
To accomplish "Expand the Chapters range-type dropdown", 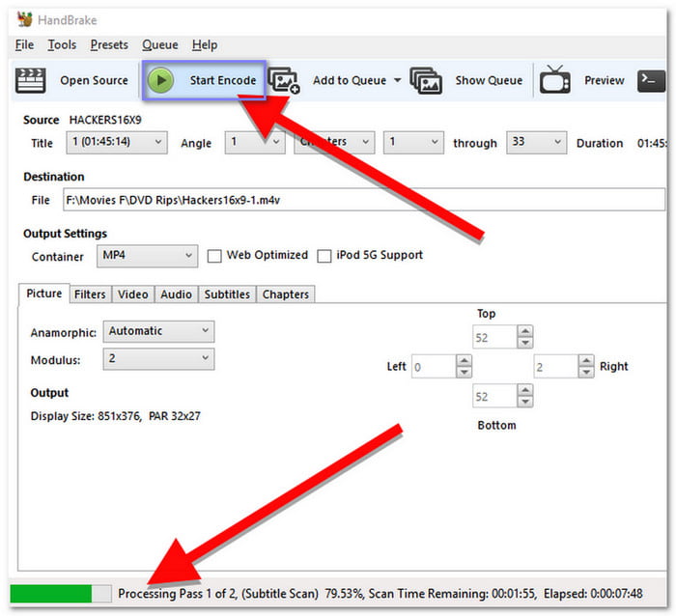I will pyautogui.click(x=334, y=142).
